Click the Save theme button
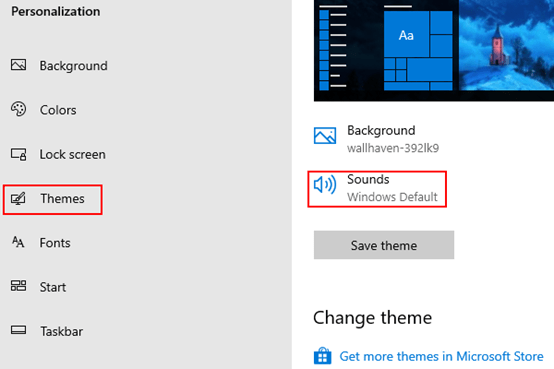This screenshot has width=554, height=369. click(x=384, y=245)
